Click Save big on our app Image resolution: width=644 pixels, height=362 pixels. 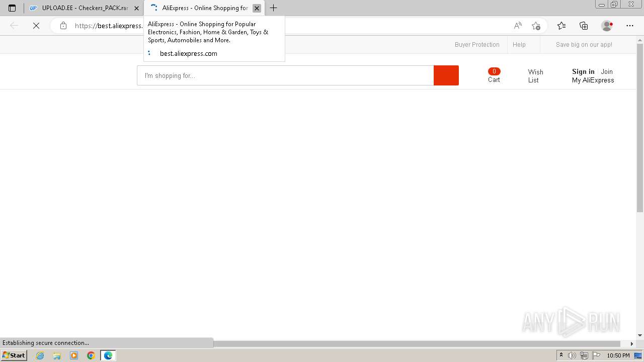click(584, 45)
